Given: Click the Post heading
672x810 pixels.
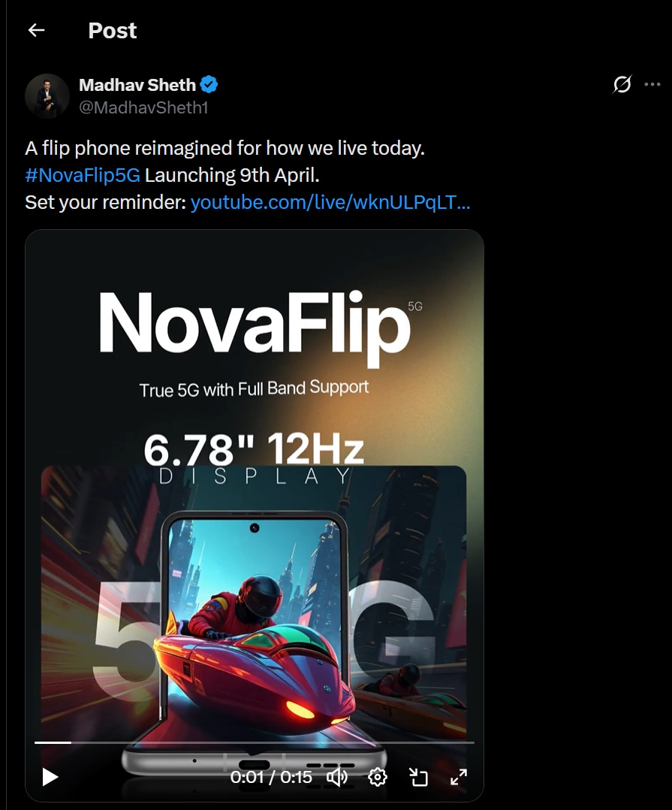Looking at the screenshot, I should point(113,30).
